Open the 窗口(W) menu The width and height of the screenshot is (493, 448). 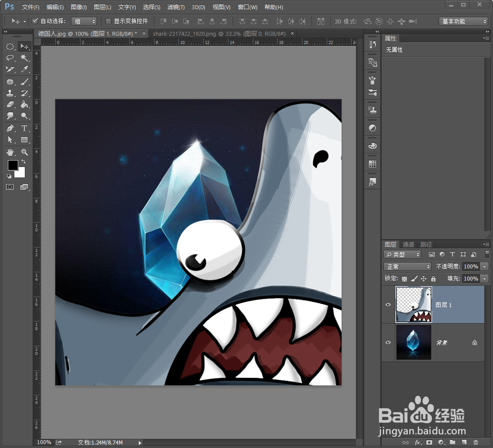coord(248,7)
